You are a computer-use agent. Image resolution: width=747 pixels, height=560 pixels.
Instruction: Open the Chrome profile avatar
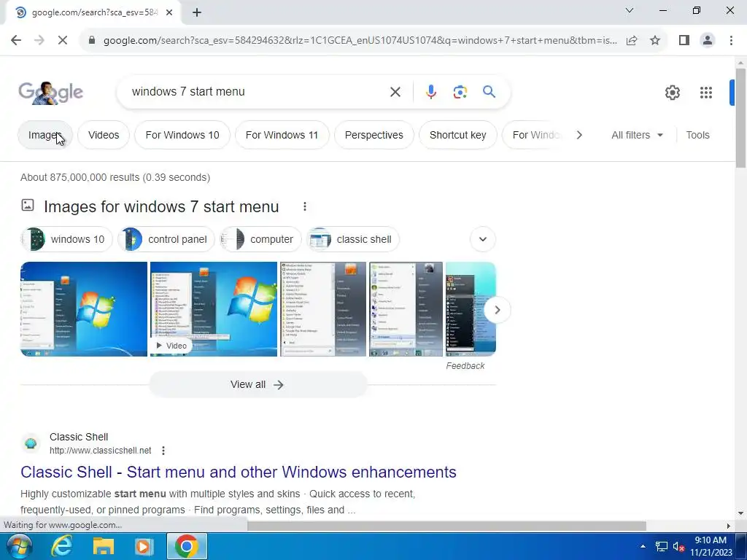(708, 41)
